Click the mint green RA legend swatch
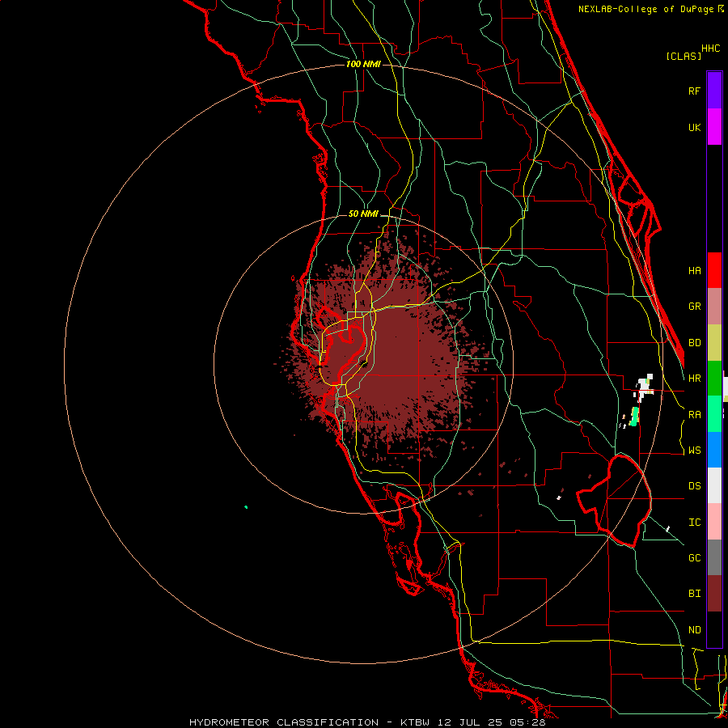Viewport: 728px width, 728px height. point(714,414)
